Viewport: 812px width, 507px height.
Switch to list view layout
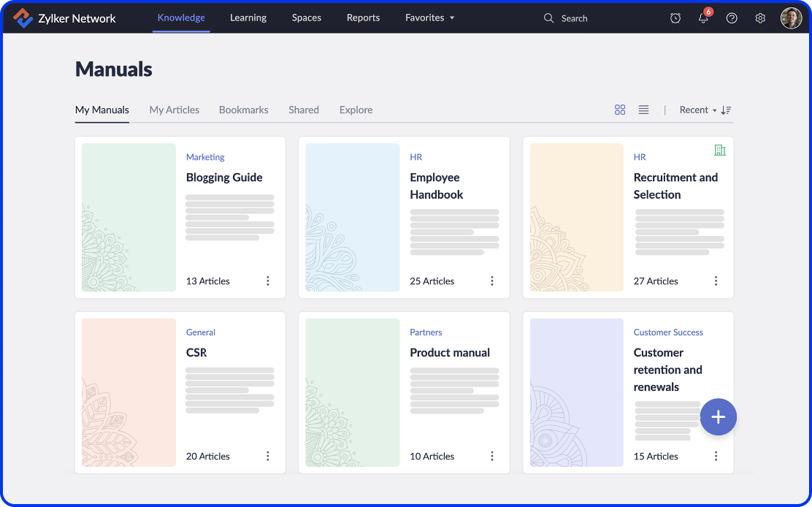click(x=643, y=110)
